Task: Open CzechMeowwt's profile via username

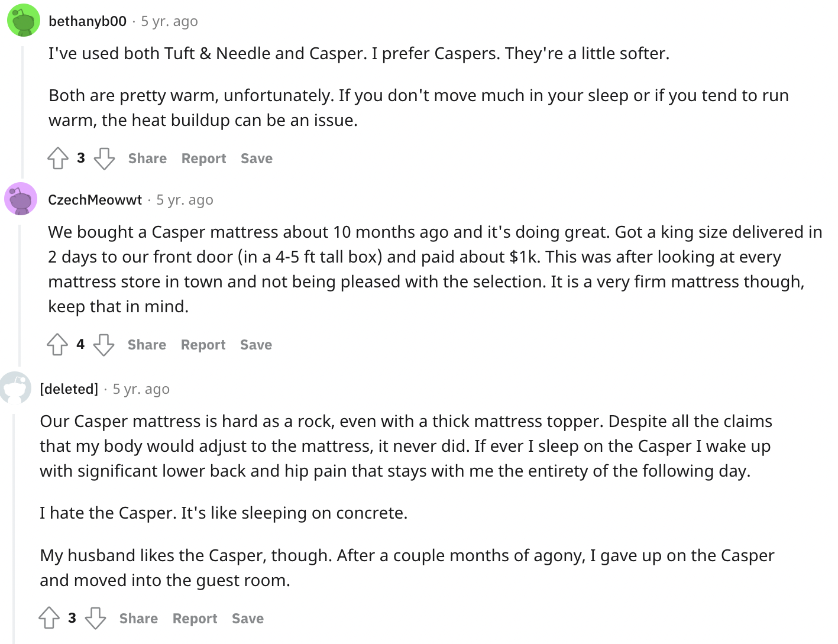Action: [95, 200]
